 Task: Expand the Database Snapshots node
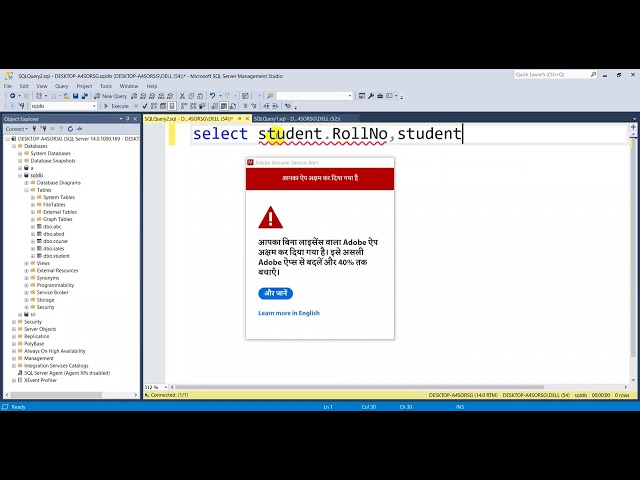[20, 161]
